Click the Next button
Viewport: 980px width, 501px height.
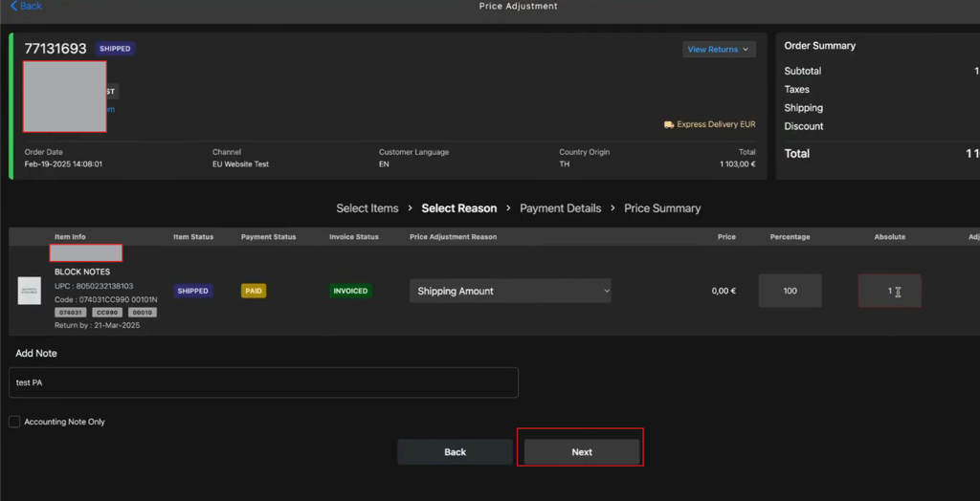[x=582, y=451]
